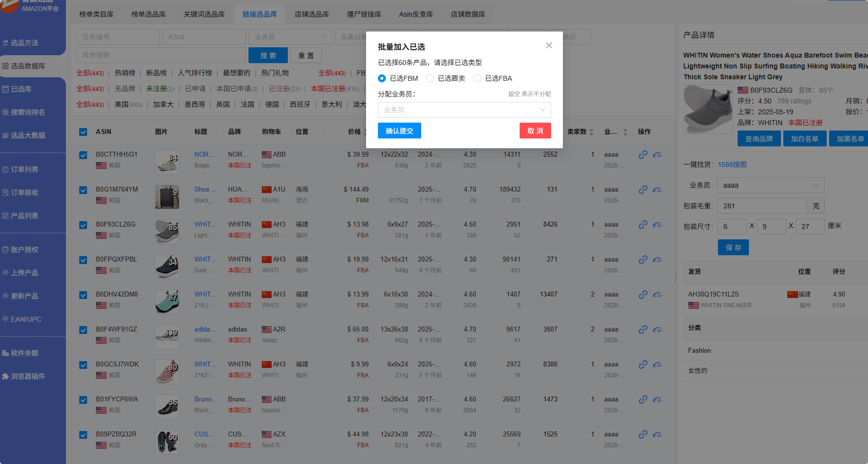Click the 重置 button
868x464 pixels.
point(306,55)
